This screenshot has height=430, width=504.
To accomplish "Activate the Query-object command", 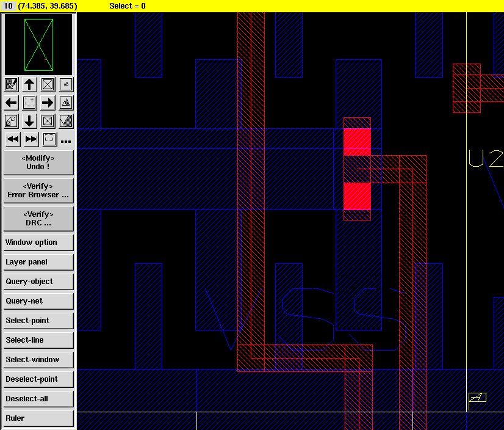I will pyautogui.click(x=38, y=282).
